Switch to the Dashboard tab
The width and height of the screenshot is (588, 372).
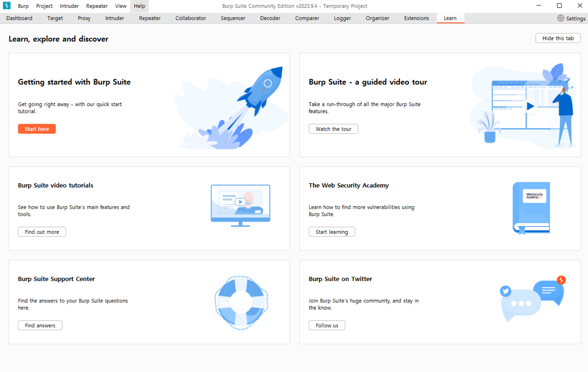[19, 18]
